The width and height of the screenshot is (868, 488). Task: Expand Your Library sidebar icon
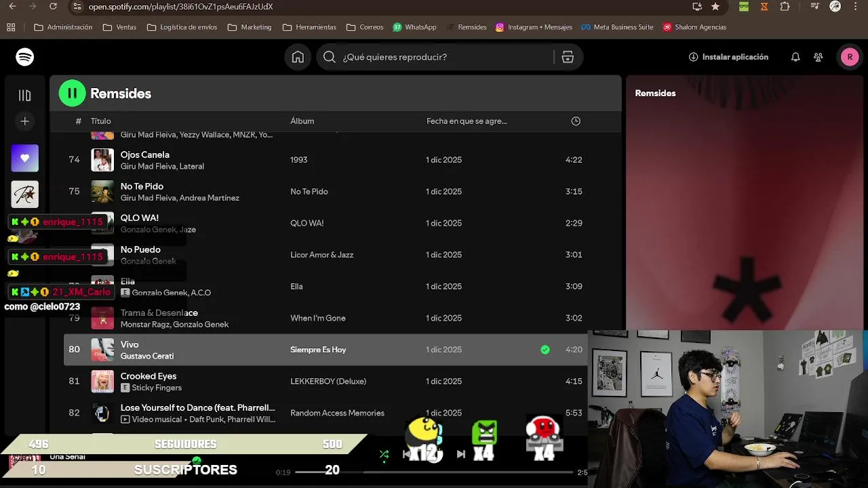point(24,96)
